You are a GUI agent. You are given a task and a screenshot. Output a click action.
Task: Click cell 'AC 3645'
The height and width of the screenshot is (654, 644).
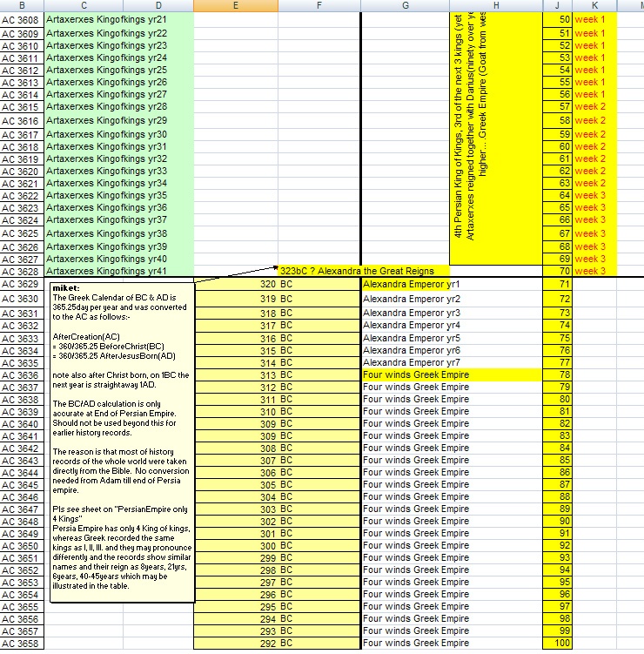[22, 485]
